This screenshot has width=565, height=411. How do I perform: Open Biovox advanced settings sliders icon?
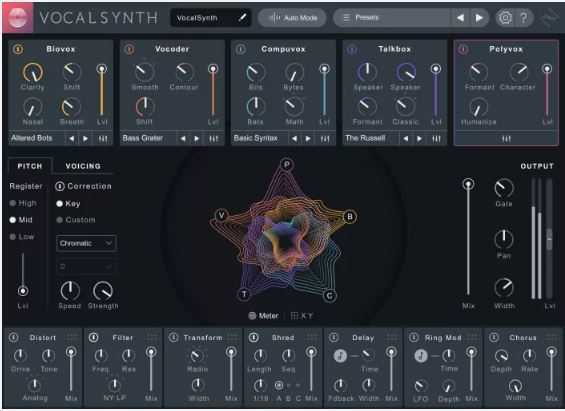click(103, 139)
